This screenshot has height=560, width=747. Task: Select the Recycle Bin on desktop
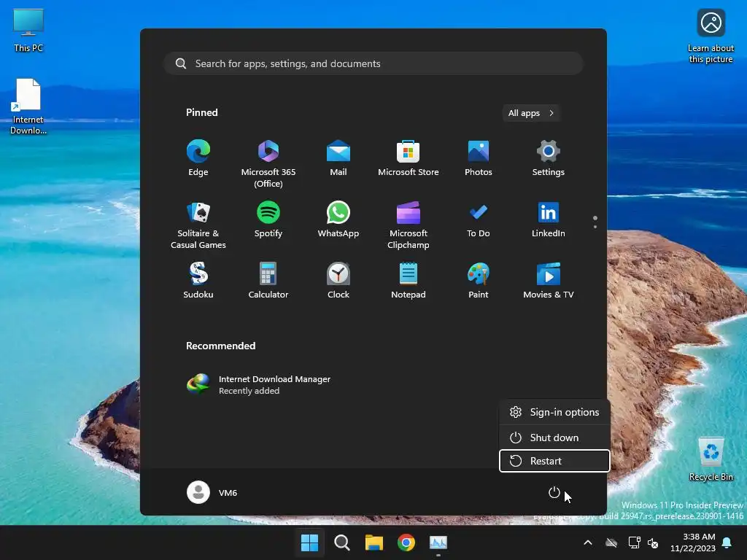[711, 459]
